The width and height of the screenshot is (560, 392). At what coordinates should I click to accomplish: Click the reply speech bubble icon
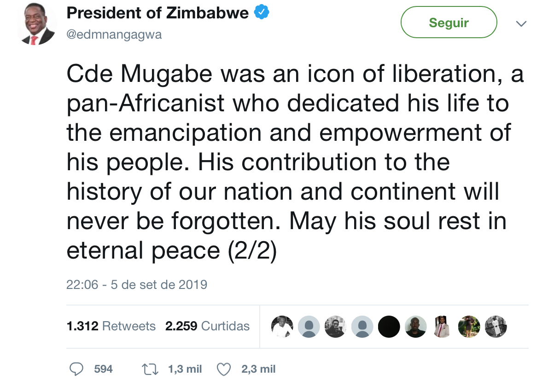click(76, 369)
